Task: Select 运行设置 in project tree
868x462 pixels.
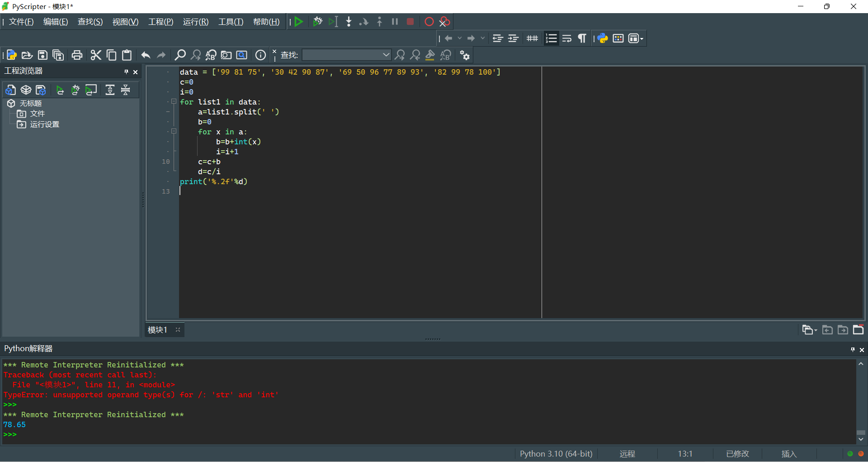Action: [x=44, y=124]
